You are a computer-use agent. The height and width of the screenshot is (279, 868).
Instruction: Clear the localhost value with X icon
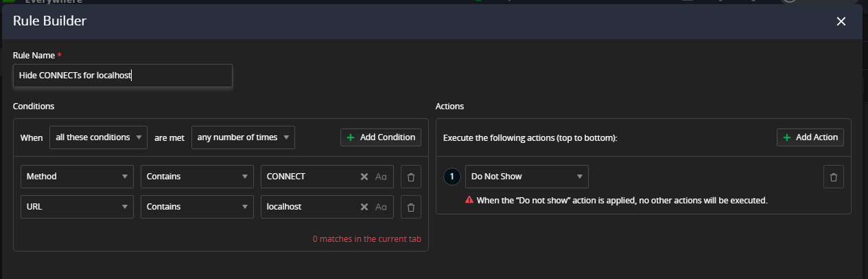click(364, 207)
